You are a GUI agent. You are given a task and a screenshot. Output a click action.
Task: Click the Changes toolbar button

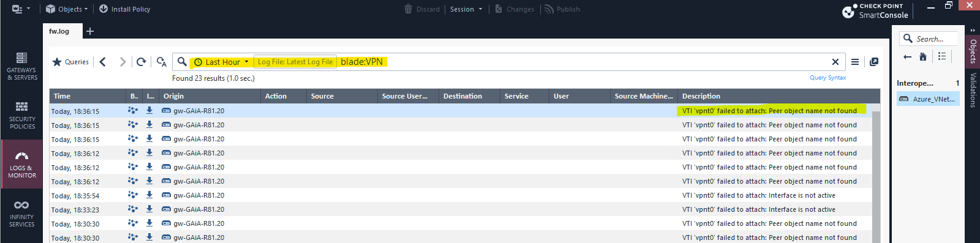point(514,9)
